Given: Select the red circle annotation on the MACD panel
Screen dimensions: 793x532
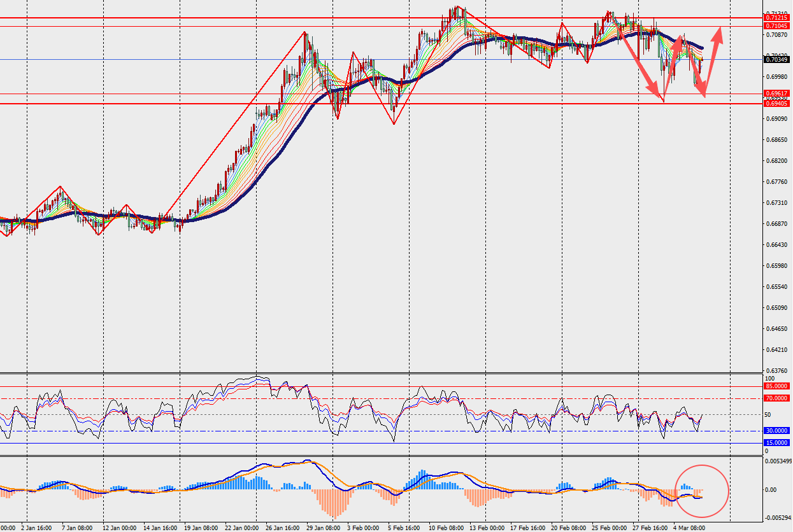Looking at the screenshot, I should pyautogui.click(x=702, y=490).
